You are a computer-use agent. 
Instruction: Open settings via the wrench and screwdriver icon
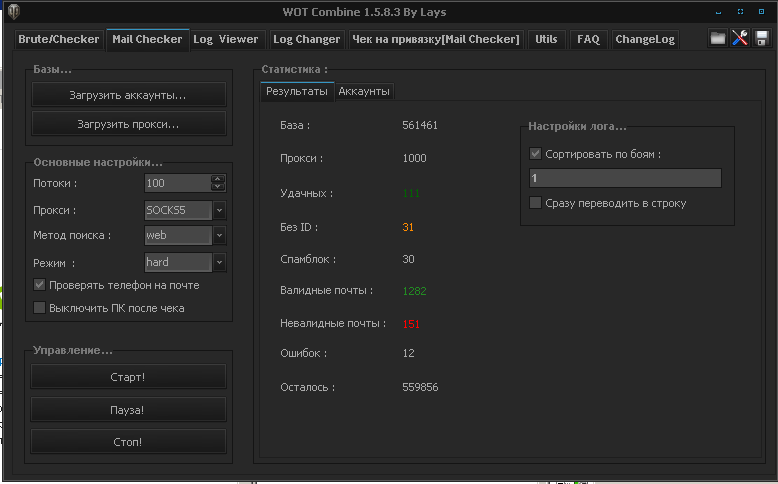point(740,38)
